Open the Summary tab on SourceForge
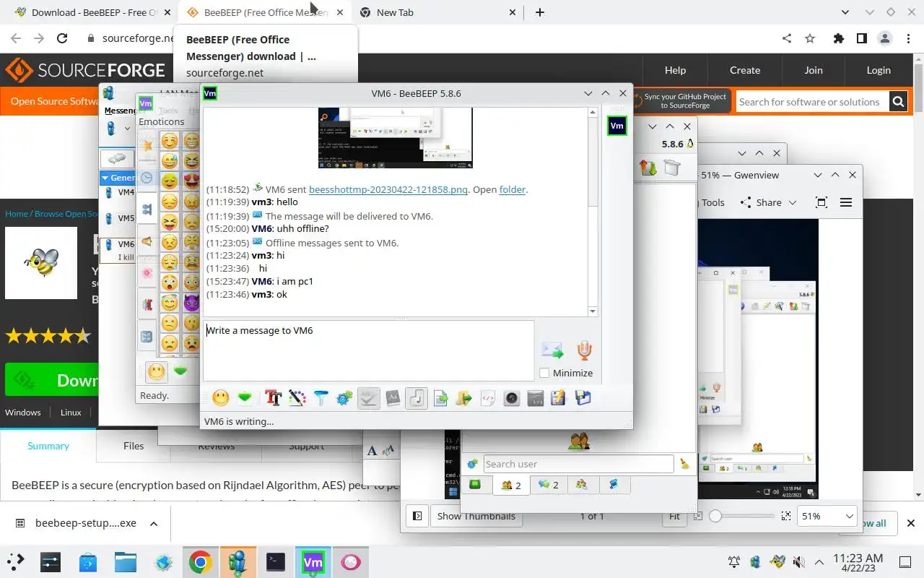 pos(48,446)
